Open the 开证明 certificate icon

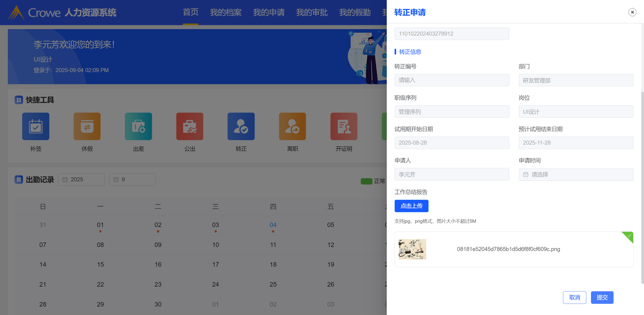344,126
